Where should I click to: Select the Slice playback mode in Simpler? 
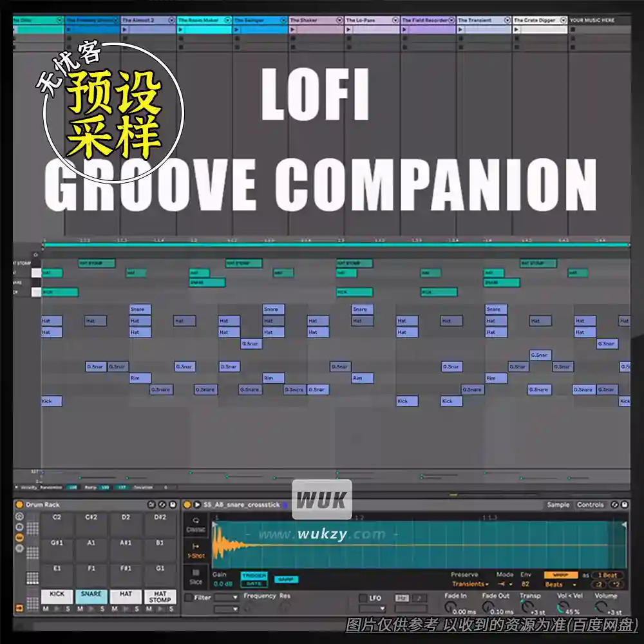196,578
